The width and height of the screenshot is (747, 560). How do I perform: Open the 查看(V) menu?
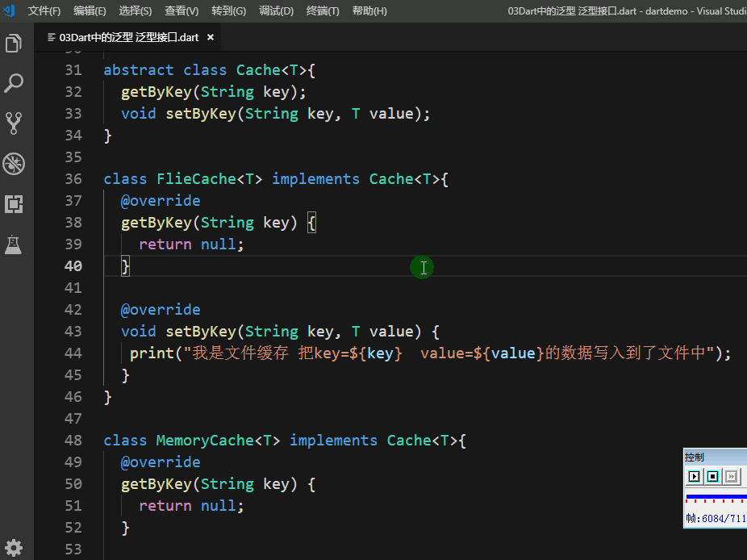click(182, 10)
